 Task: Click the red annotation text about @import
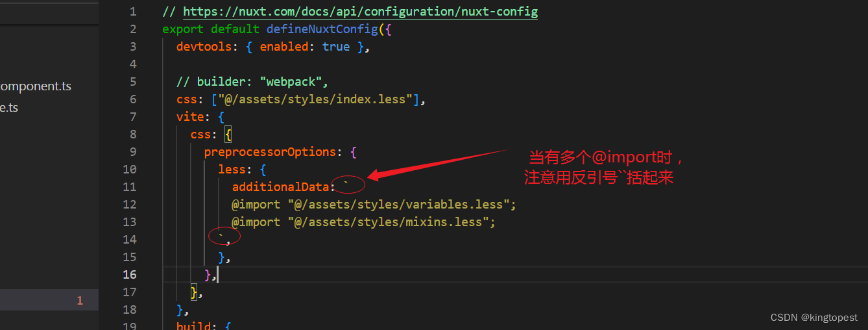click(x=603, y=168)
